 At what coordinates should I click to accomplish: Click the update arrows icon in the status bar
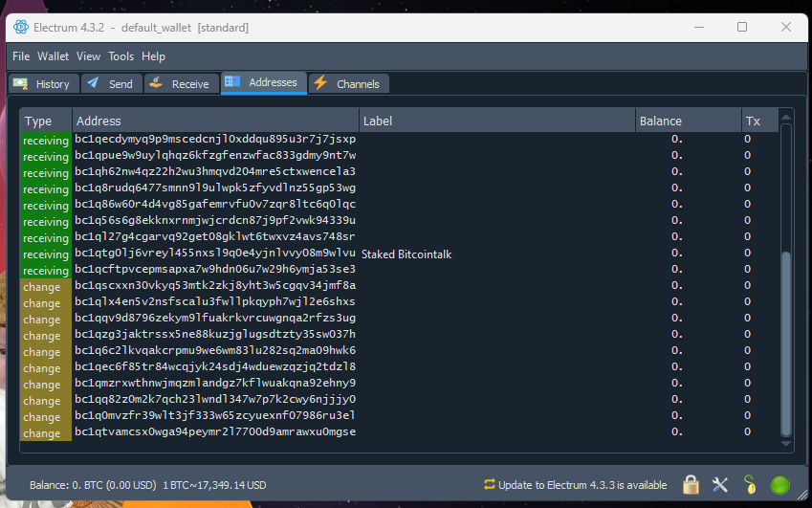tap(490, 485)
